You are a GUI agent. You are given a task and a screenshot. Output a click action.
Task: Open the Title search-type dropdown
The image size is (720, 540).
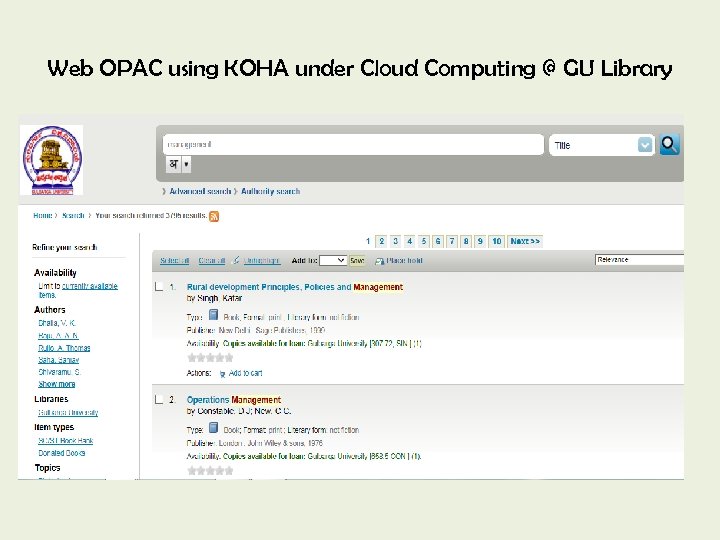click(602, 145)
